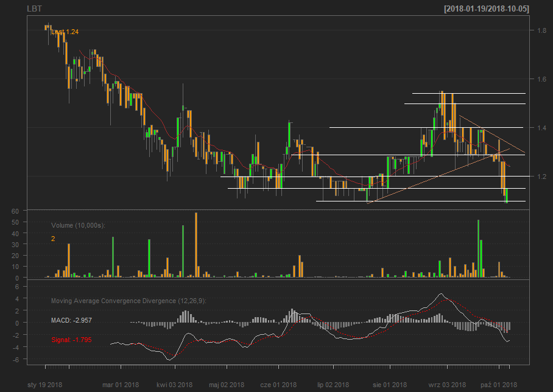Click the -6 label on MACD axis

[x=15, y=360]
